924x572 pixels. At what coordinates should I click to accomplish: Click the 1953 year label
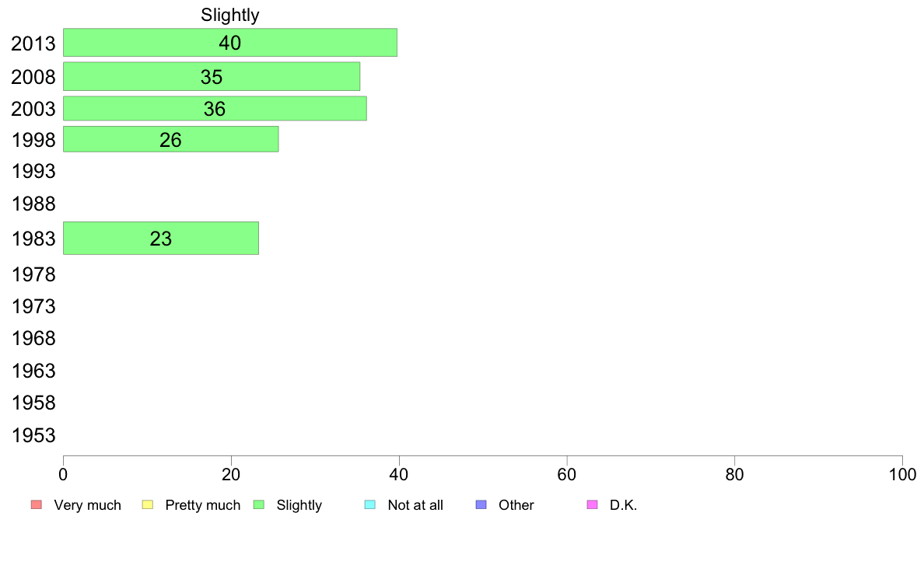(x=33, y=435)
